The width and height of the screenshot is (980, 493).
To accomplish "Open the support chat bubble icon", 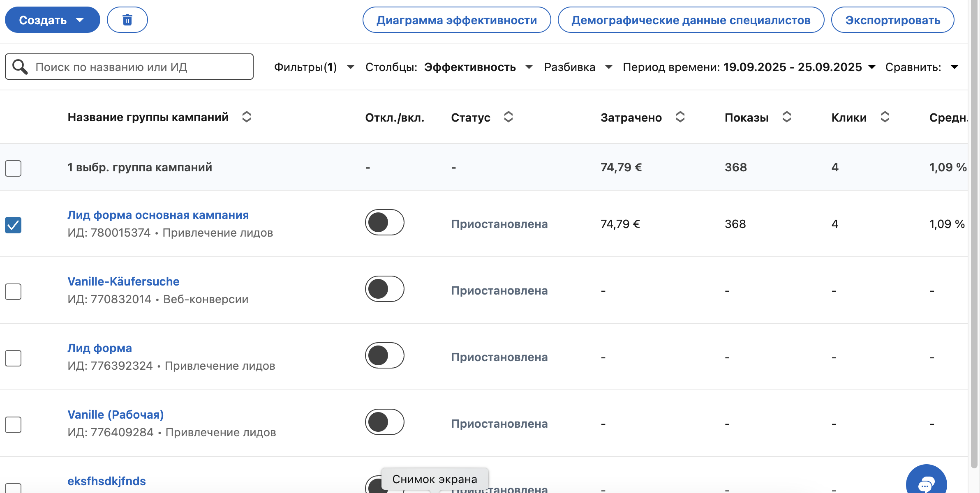I will pyautogui.click(x=926, y=479).
